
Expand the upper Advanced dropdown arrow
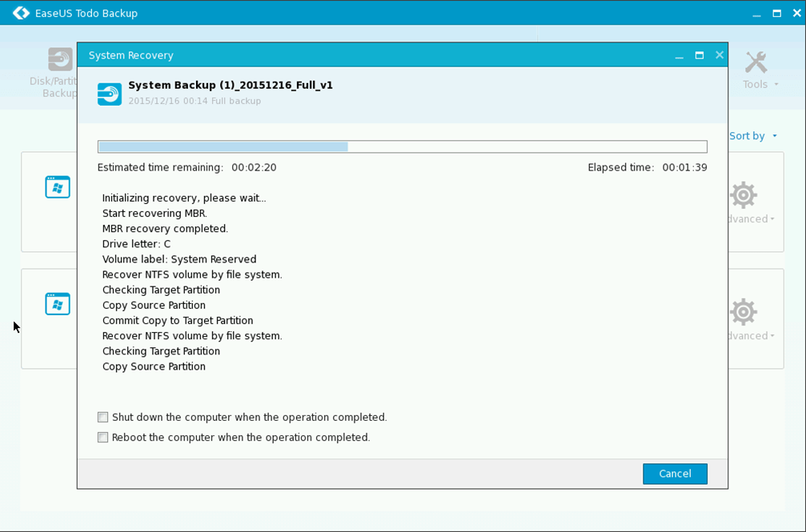coord(772,219)
